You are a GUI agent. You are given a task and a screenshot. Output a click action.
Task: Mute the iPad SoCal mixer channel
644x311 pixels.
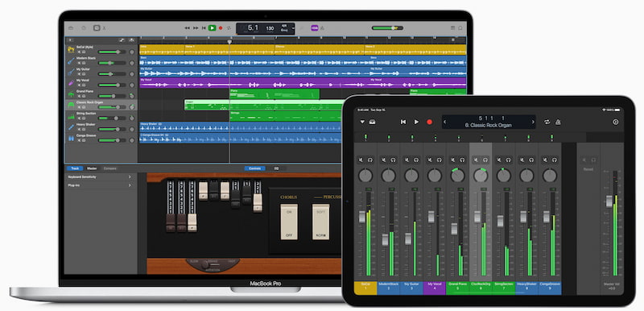[x=361, y=160]
